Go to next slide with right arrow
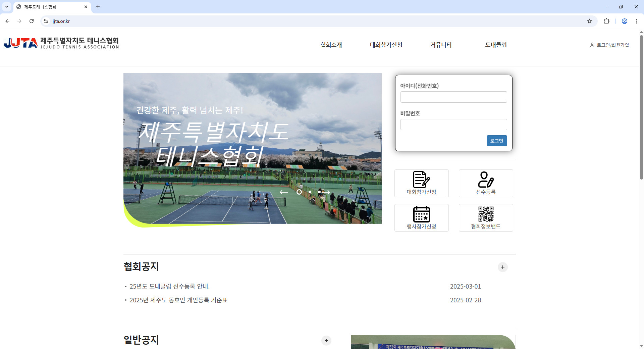Image resolution: width=644 pixels, height=349 pixels. tap(326, 192)
